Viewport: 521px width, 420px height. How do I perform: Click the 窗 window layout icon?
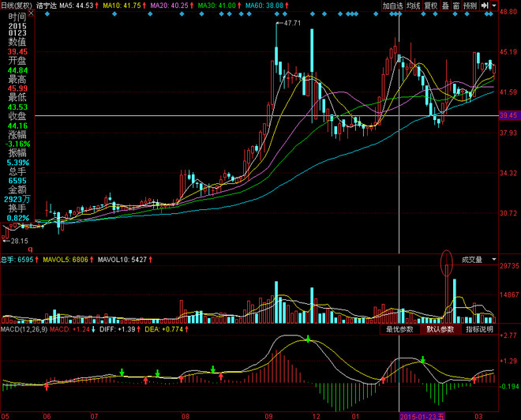point(456,6)
